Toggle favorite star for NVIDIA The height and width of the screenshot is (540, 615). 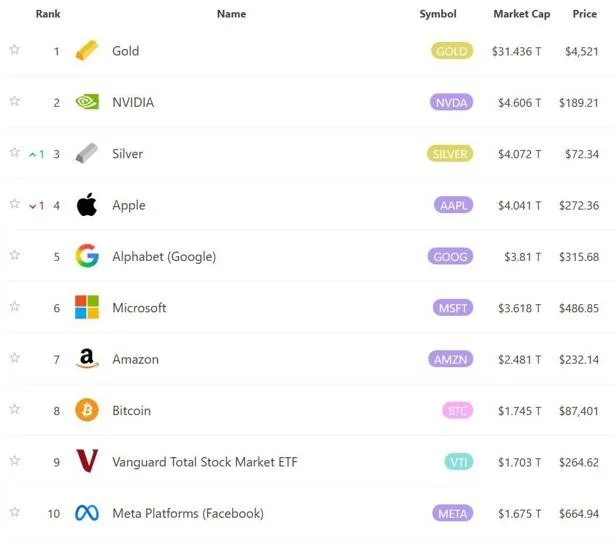(x=14, y=101)
